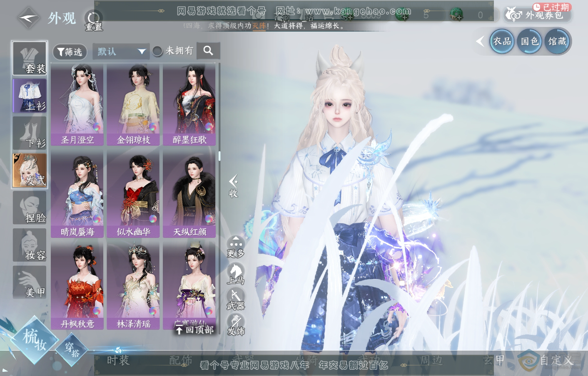Collapse the top-right button group arrow
This screenshot has height=376, width=588.
[480, 41]
